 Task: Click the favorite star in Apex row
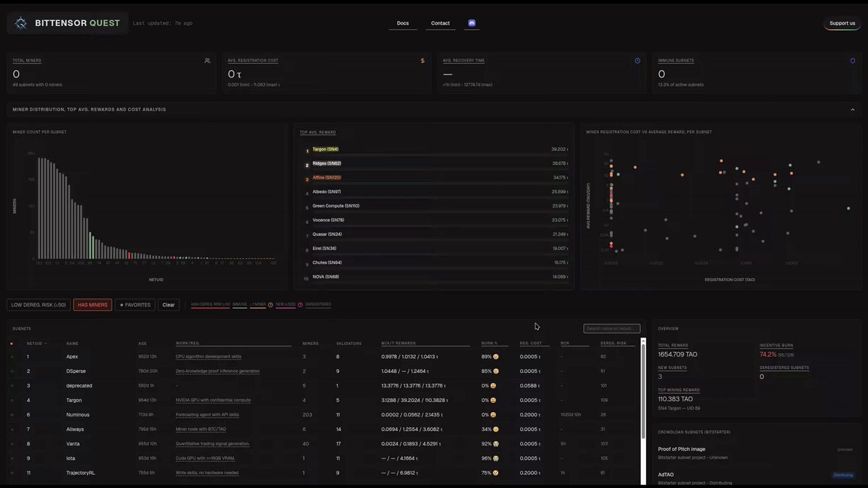(12, 356)
